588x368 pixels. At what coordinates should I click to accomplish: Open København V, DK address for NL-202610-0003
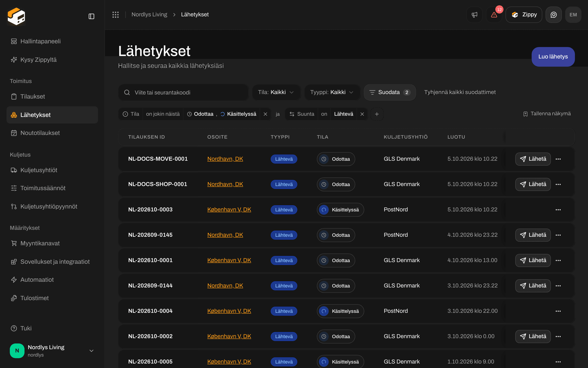229,210
